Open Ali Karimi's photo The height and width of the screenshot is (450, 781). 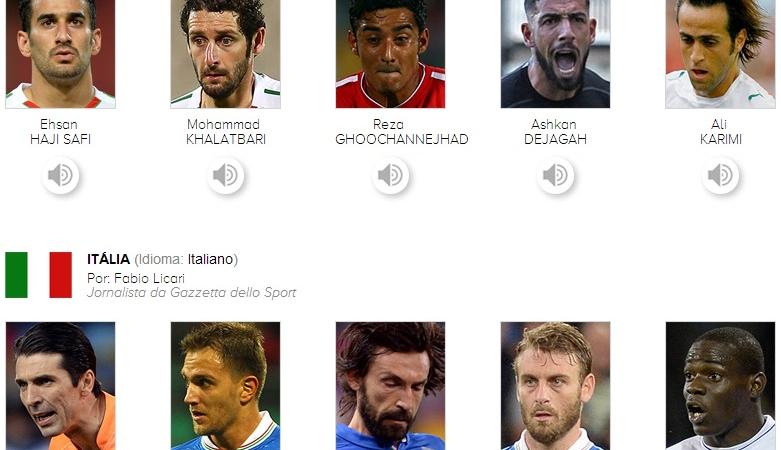720,54
